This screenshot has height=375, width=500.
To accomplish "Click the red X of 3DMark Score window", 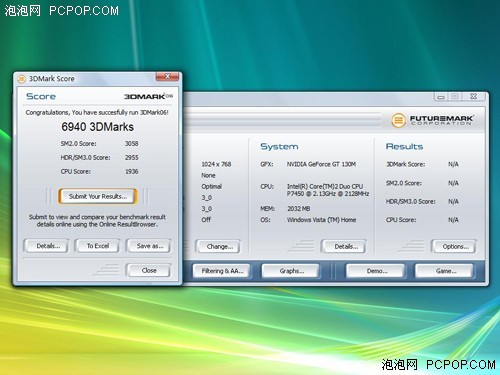I will 167,77.
